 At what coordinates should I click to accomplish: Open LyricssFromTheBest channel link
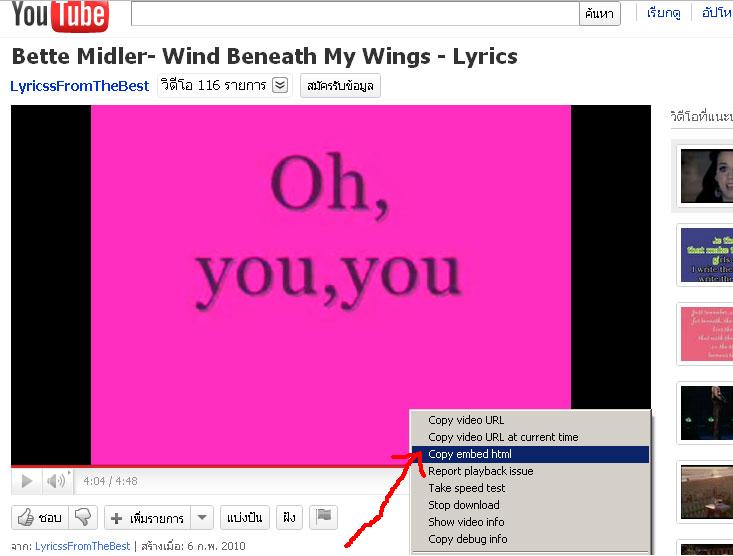(79, 86)
